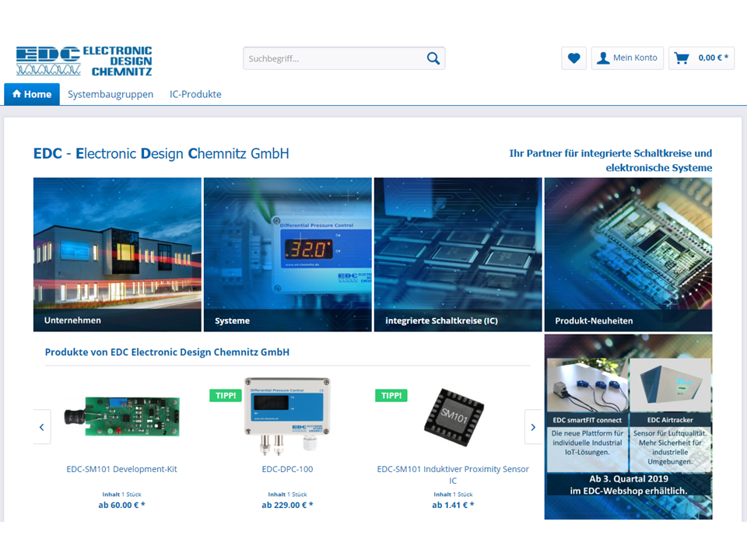The height and width of the screenshot is (560, 747).
Task: Open the wishlist heart icon
Action: (x=573, y=58)
